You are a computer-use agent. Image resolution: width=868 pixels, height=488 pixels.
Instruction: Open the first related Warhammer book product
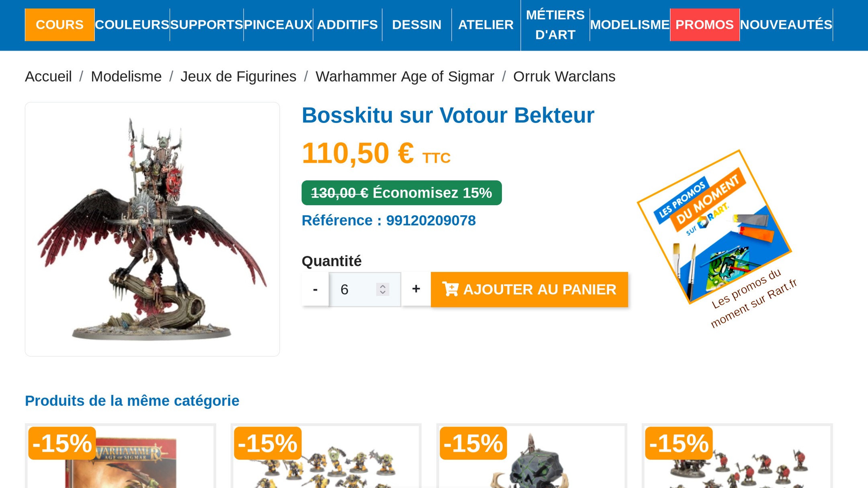(x=121, y=457)
